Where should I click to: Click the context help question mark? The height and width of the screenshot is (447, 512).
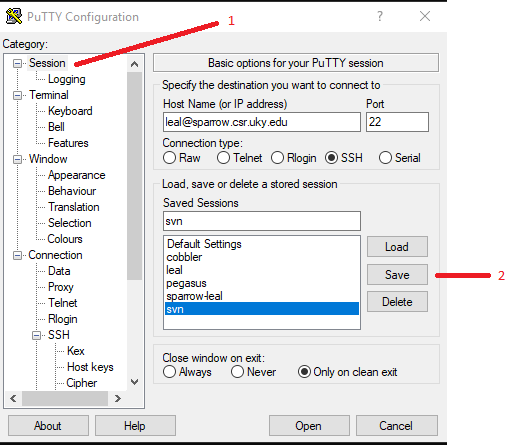click(380, 16)
